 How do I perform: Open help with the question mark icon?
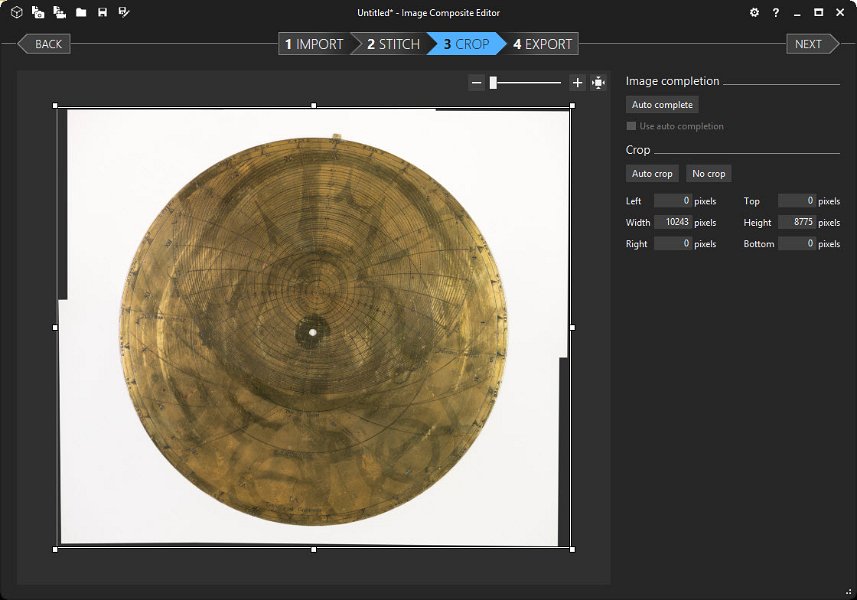click(776, 13)
